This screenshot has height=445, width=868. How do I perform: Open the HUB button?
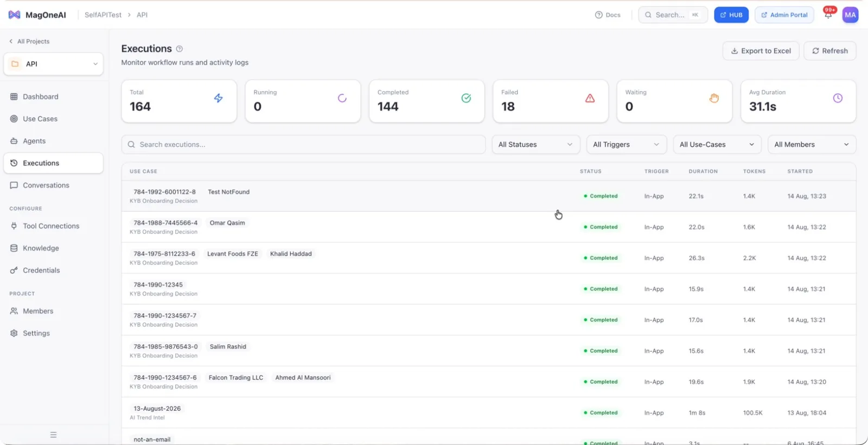(x=731, y=15)
